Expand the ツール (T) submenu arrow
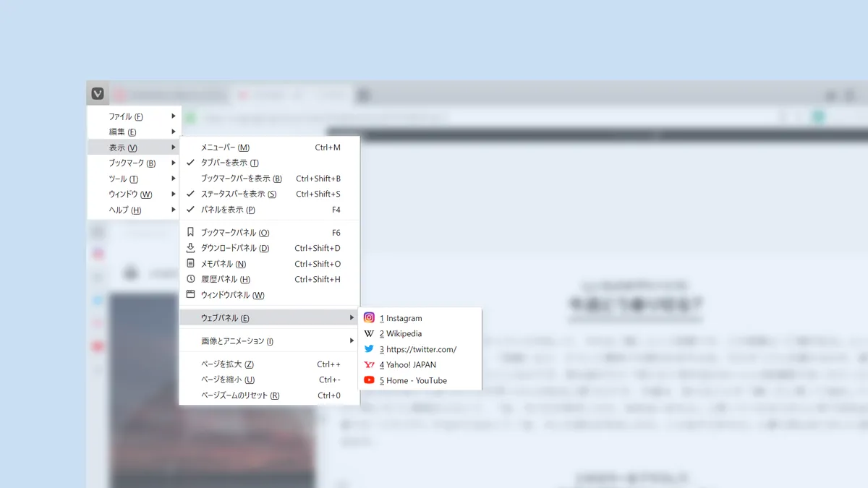Screen dimensions: 868x488 [173, 179]
